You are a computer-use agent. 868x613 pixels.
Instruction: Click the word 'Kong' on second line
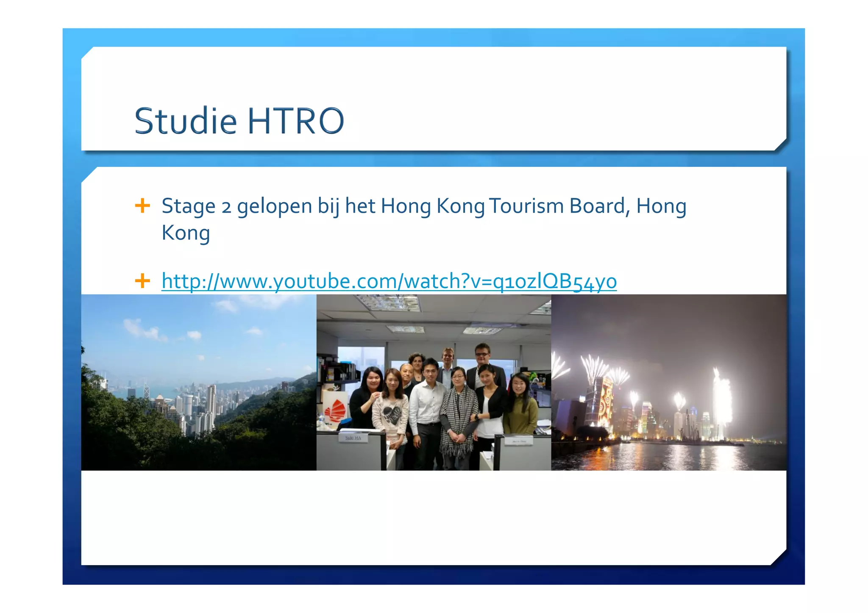tap(186, 233)
